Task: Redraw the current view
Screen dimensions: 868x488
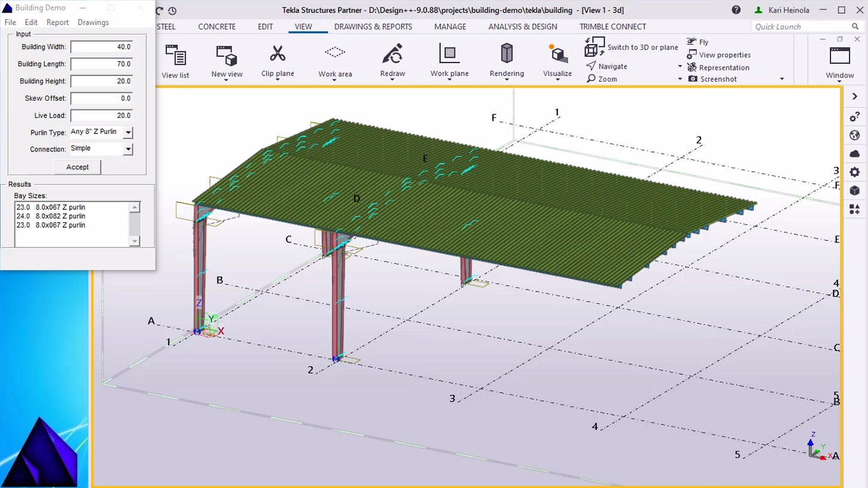Action: [x=392, y=61]
